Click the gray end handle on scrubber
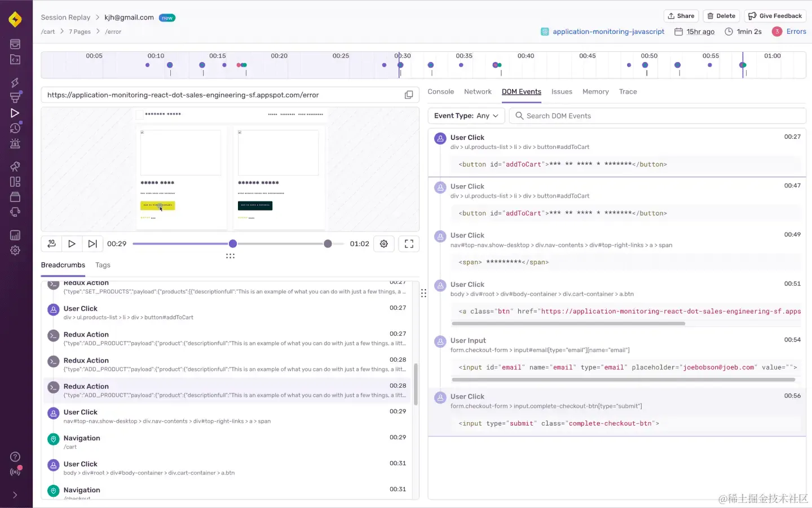The width and height of the screenshot is (812, 508). 328,244
